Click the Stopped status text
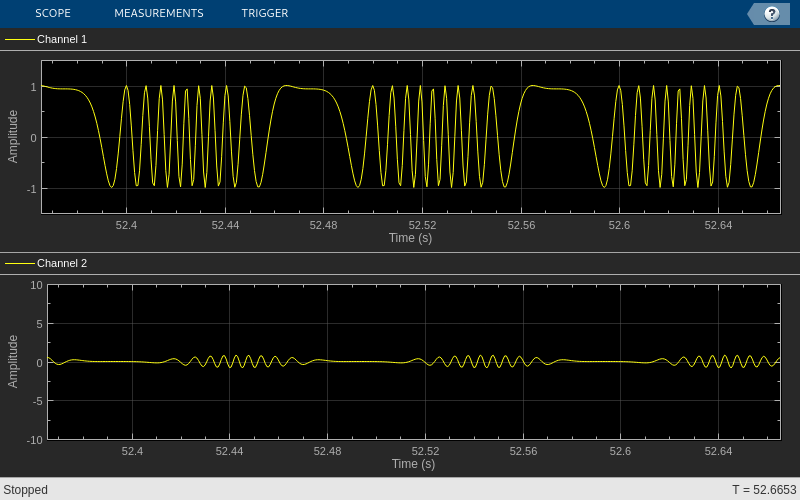Image resolution: width=800 pixels, height=500 pixels. pyautogui.click(x=26, y=490)
